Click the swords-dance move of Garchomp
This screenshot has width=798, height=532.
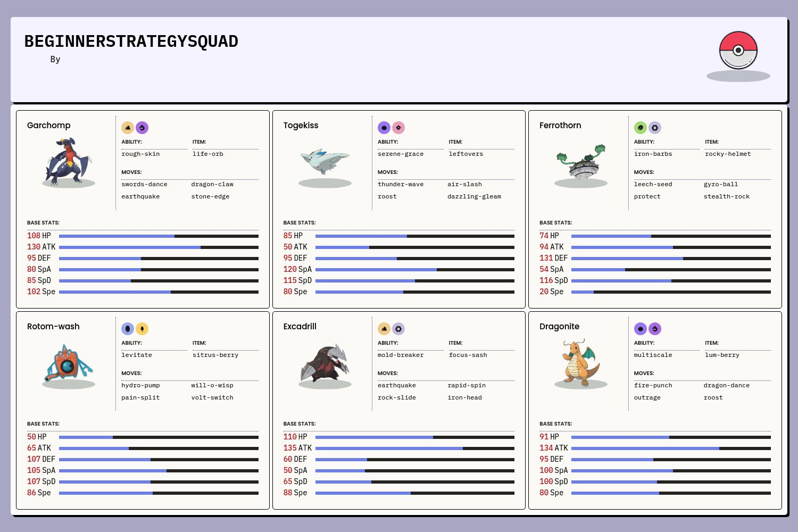point(144,184)
